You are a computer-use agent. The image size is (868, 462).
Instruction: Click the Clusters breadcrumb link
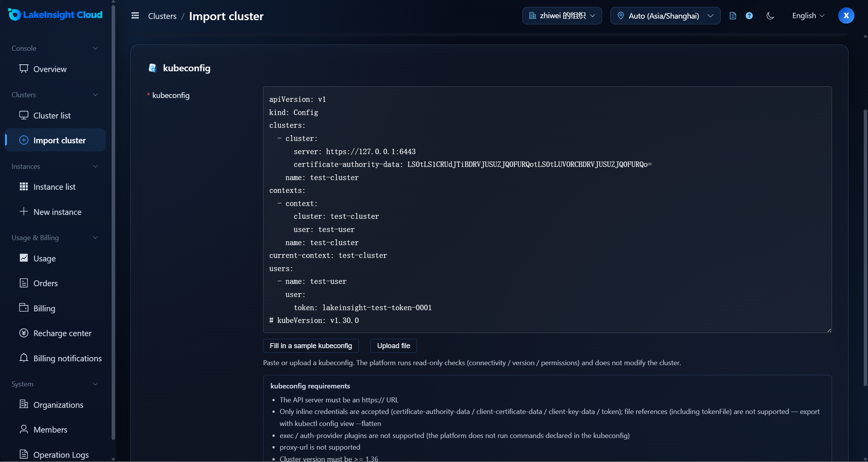(x=162, y=16)
